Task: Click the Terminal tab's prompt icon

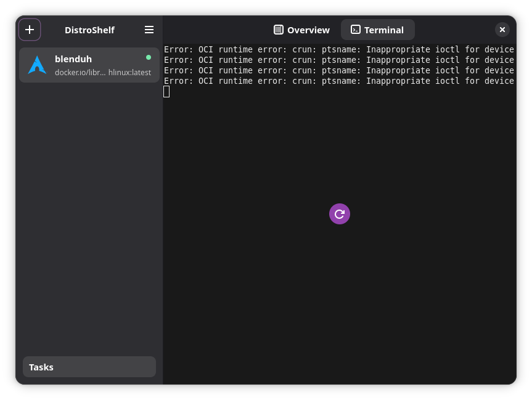Action: click(356, 30)
